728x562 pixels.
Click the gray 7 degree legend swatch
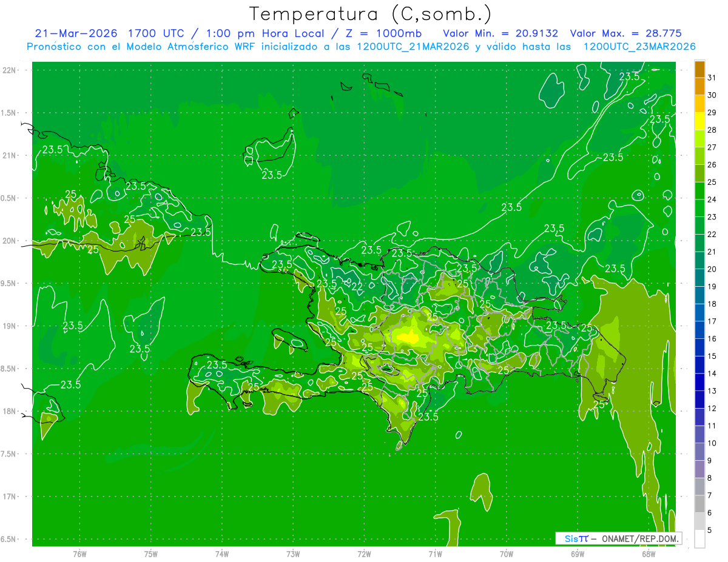(699, 504)
